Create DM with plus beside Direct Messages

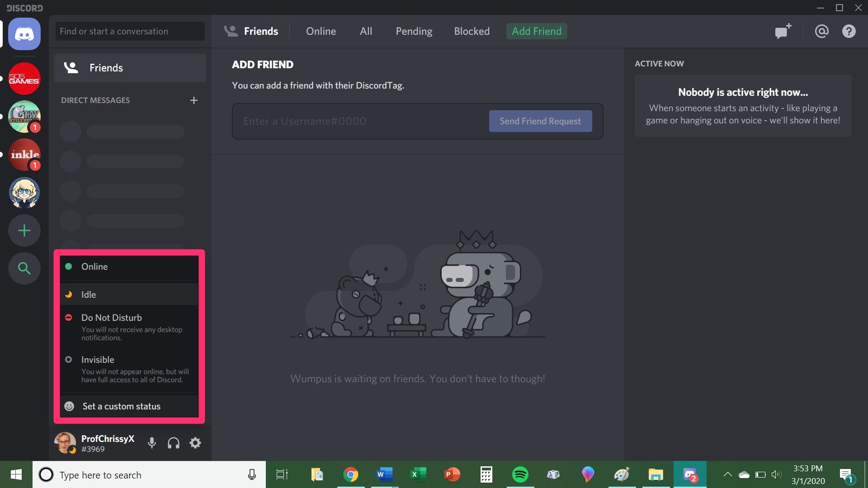point(194,100)
